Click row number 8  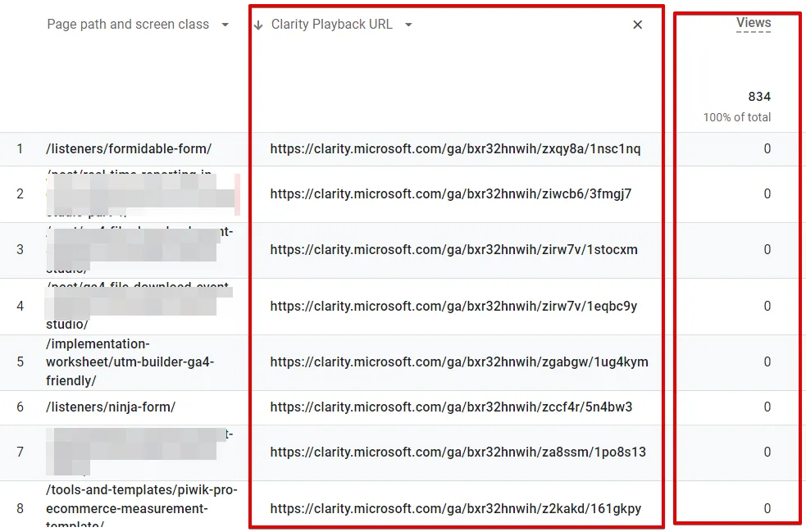(x=20, y=508)
